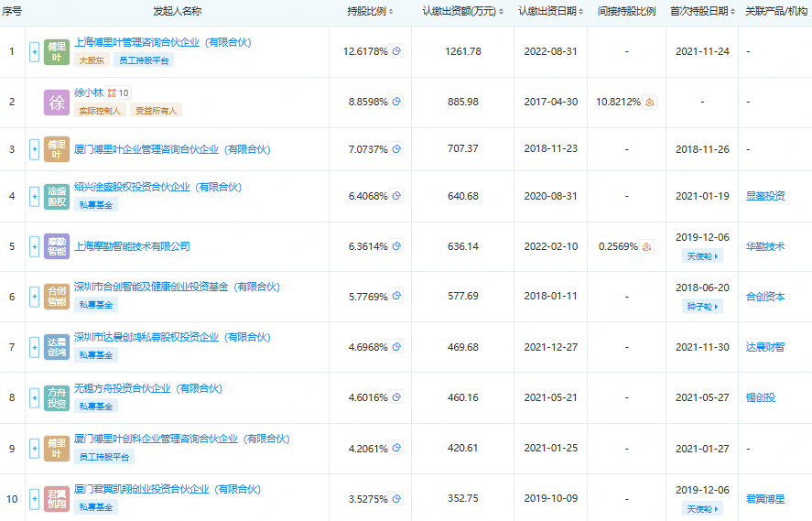This screenshot has width=812, height=521.
Task: Click the 摩勤智能 logo badge in row 5
Action: (56, 246)
